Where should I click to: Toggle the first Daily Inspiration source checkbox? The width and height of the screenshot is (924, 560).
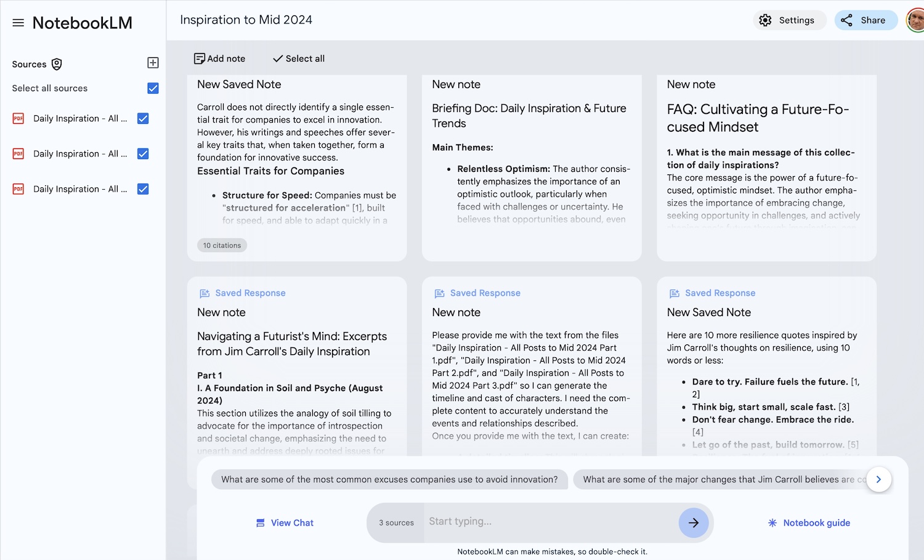click(143, 118)
